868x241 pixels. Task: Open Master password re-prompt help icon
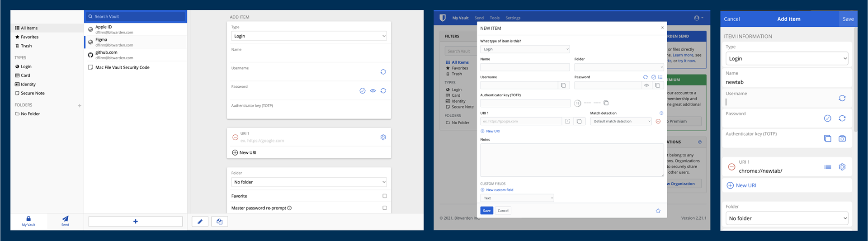(289, 208)
